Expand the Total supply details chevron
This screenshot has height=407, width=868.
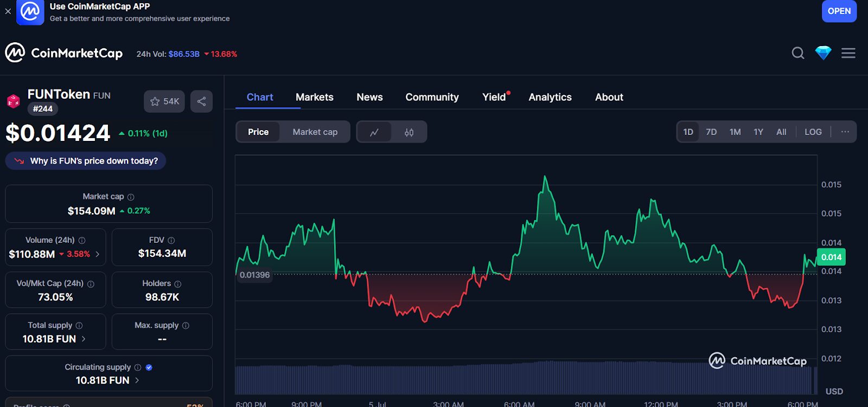84,339
